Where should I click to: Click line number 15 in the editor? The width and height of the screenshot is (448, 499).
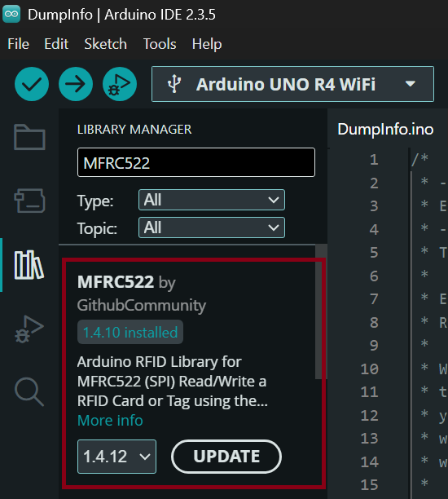pos(370,485)
